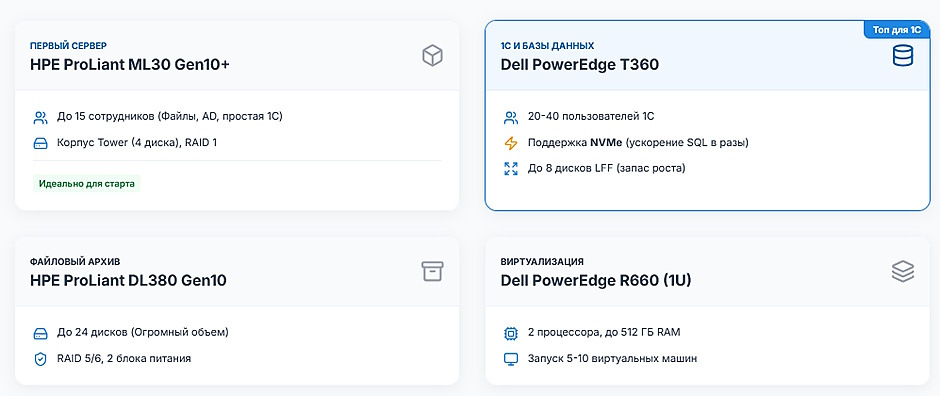Click users icon beside '20-40 пользователей 1С'
This screenshot has height=396, width=940.
(x=511, y=117)
